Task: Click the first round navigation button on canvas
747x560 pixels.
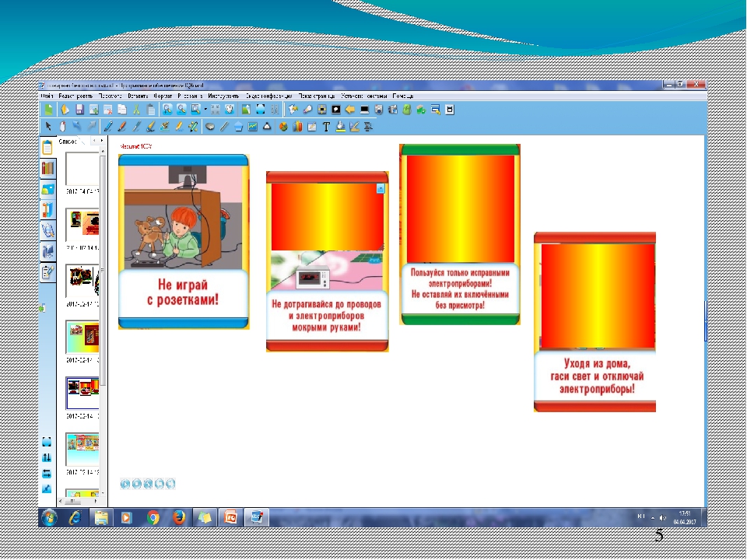Action: pos(125,484)
